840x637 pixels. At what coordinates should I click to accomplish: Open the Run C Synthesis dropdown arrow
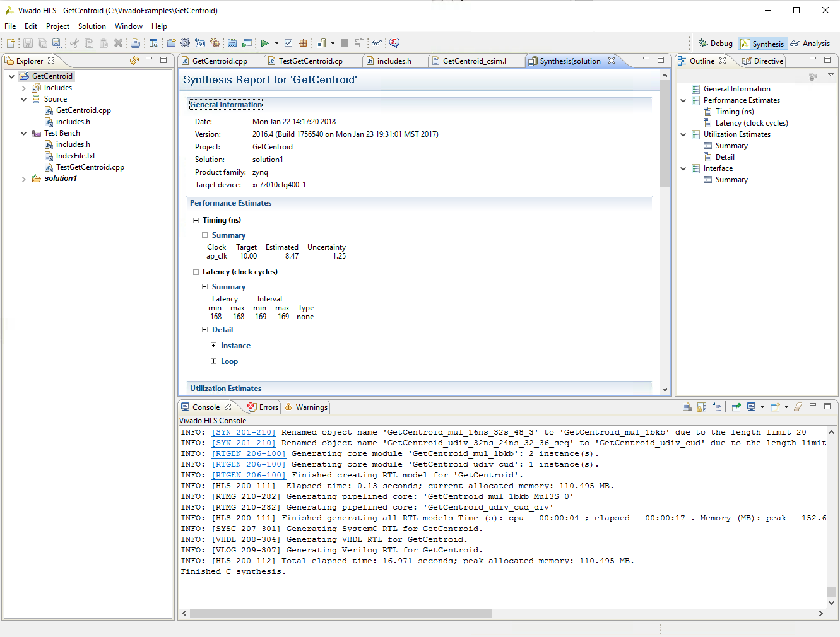point(276,43)
